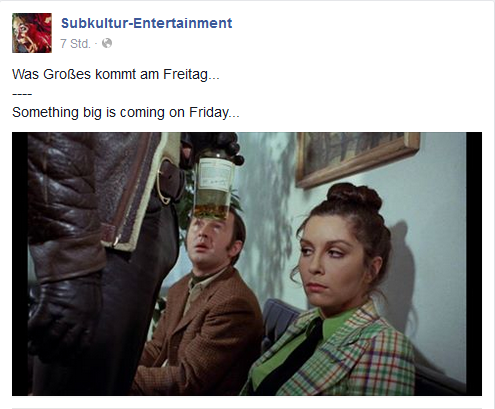Screen dimensions: 495x409
Task: Click the dashed separator line in post
Action: [x=22, y=94]
